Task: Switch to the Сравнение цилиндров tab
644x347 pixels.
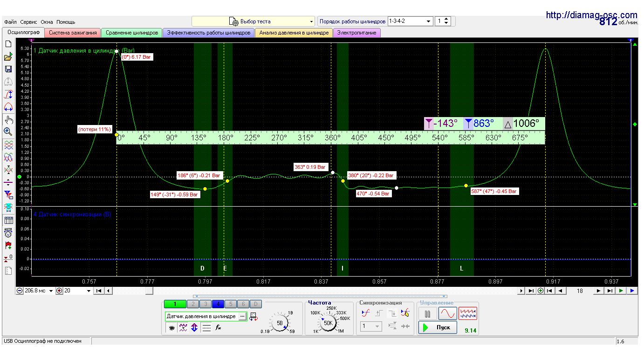Action: click(132, 33)
